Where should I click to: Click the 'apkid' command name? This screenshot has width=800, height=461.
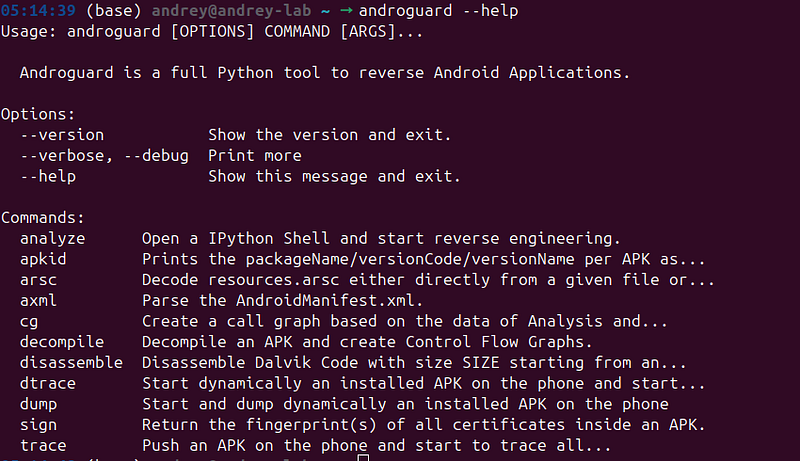[43, 259]
